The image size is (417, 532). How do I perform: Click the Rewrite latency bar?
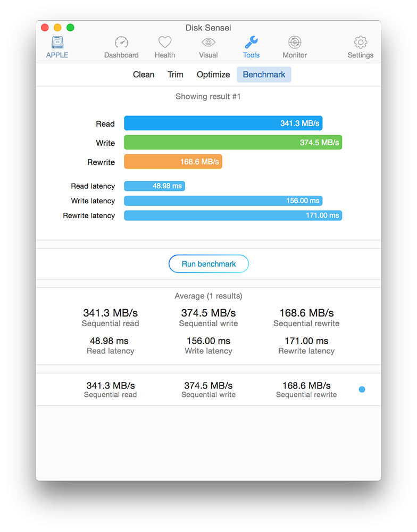[x=233, y=215]
